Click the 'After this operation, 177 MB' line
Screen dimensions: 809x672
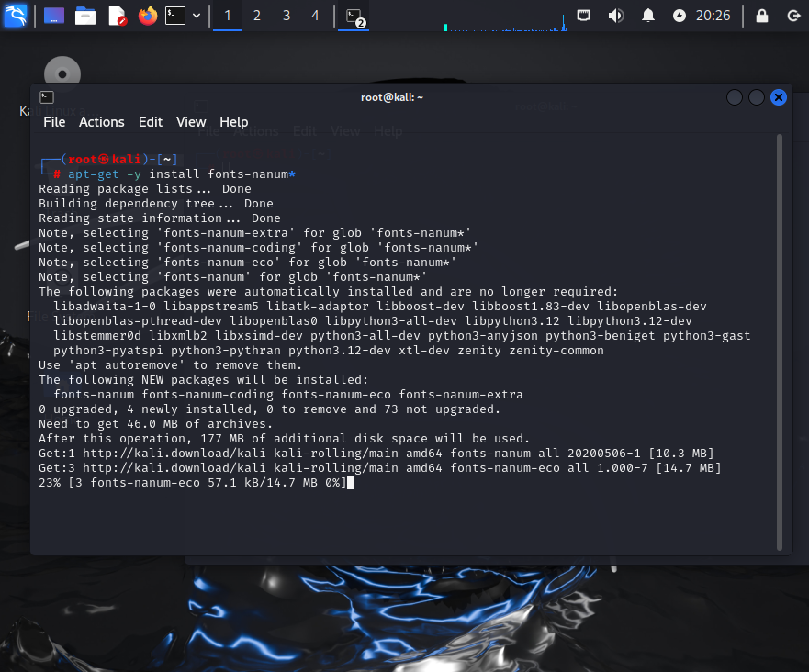(x=285, y=439)
